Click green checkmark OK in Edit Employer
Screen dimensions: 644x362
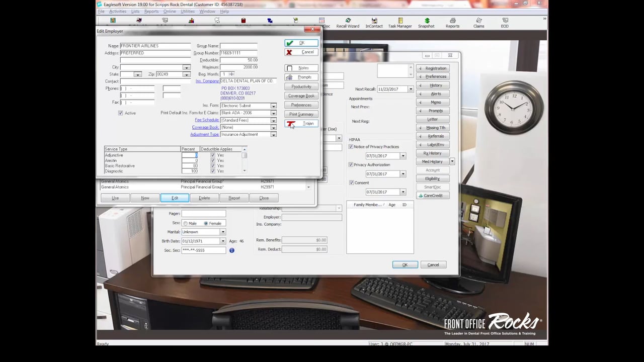pos(301,43)
